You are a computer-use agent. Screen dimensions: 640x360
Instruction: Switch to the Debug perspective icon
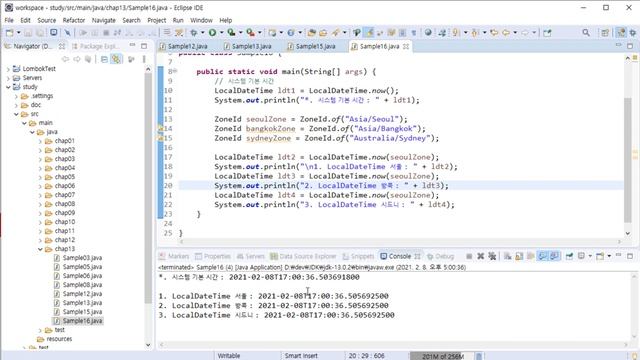[x=633, y=33]
